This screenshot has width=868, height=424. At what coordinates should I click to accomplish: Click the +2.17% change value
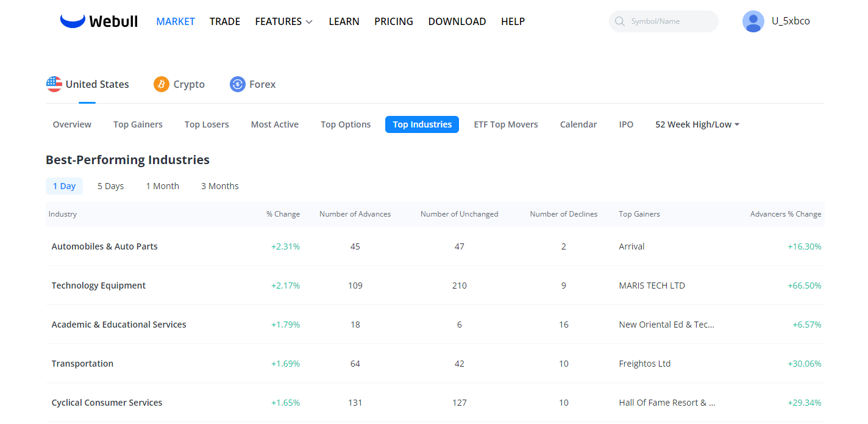[x=285, y=286]
